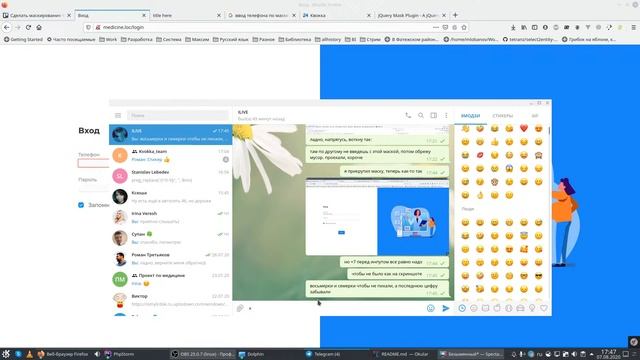Close the Вход browser tab
Image resolution: width=640 pixels, height=360 pixels.
[x=144, y=15]
